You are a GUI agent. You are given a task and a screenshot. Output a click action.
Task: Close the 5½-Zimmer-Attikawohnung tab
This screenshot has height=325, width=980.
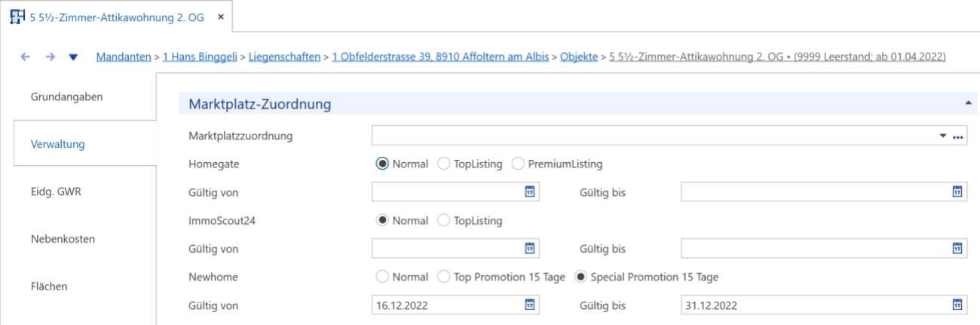click(x=220, y=17)
